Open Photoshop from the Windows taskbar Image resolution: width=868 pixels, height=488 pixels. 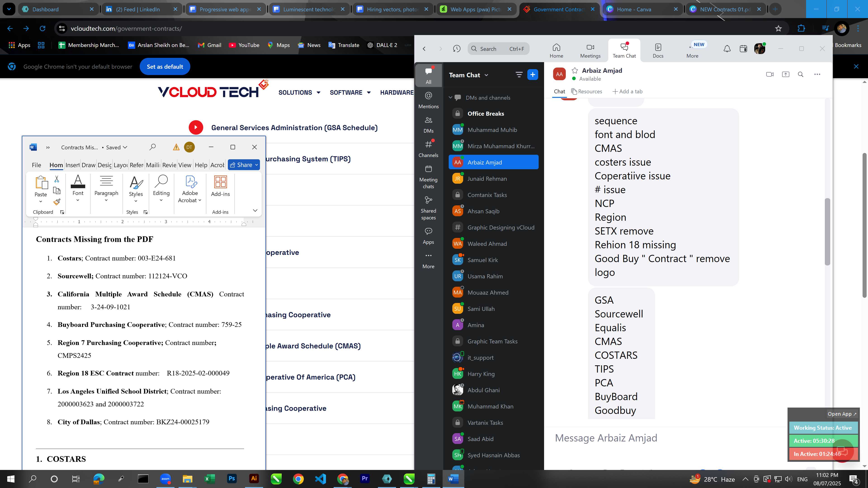[x=232, y=479]
